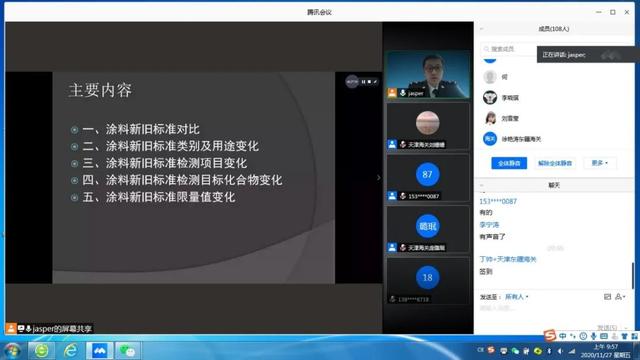Screen dimensions: 640x360
Task: Collapse the chat panel header arrow
Action: (x=482, y=185)
